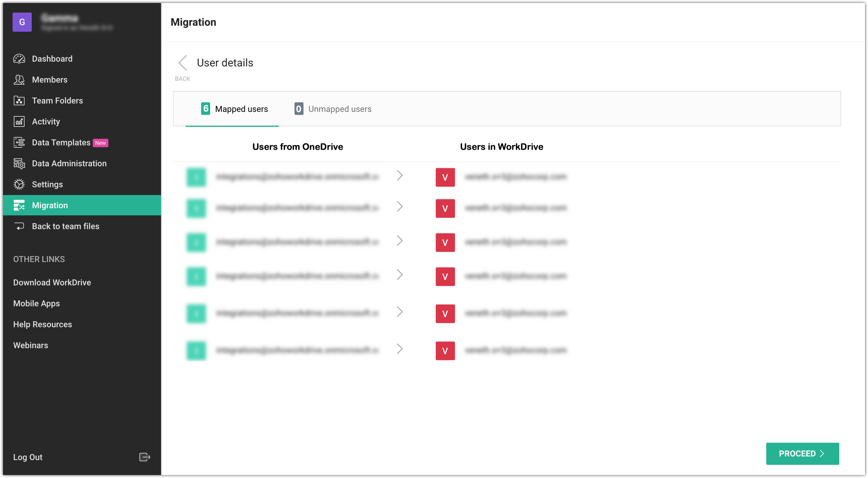The image size is (868, 478).
Task: Click the purple G team avatar
Action: click(x=22, y=22)
